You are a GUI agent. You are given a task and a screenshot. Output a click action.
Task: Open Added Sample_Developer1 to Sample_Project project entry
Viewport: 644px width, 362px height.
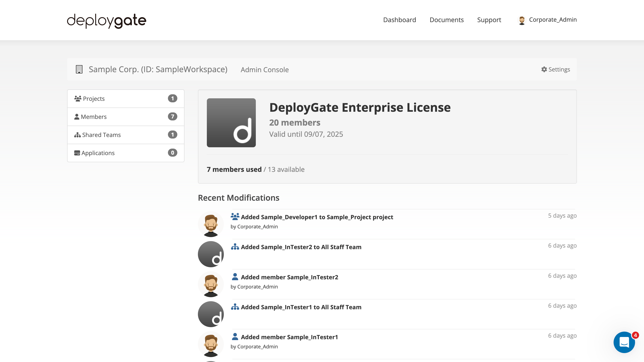[317, 217]
